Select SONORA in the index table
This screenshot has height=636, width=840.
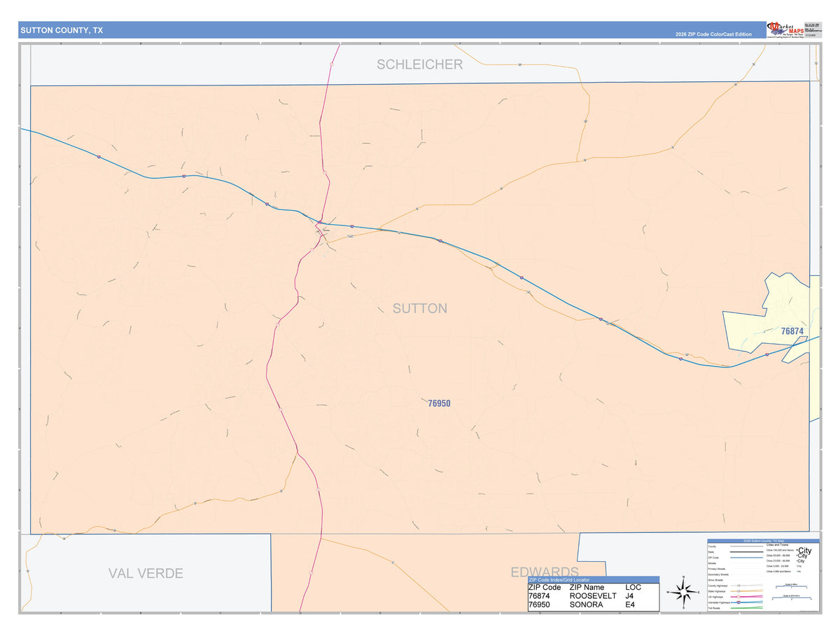586,604
